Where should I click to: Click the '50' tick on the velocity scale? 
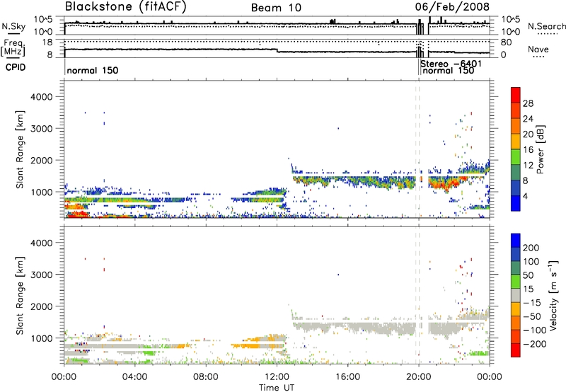click(x=528, y=275)
